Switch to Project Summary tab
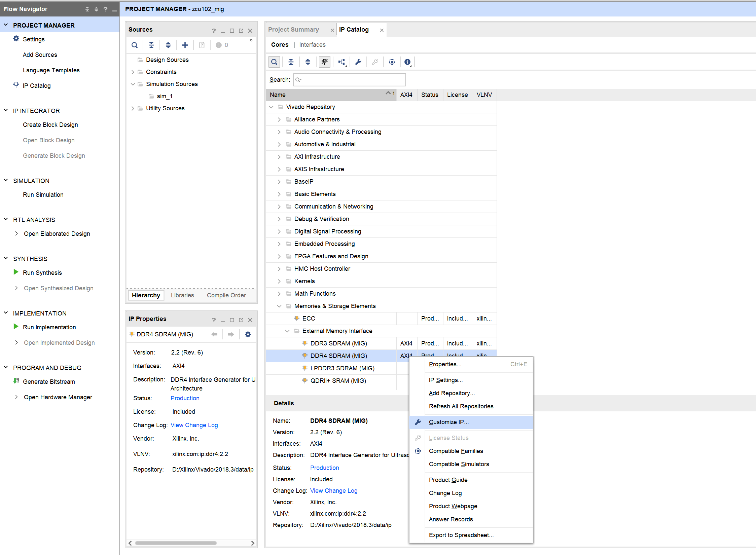The image size is (756, 555). coord(293,30)
